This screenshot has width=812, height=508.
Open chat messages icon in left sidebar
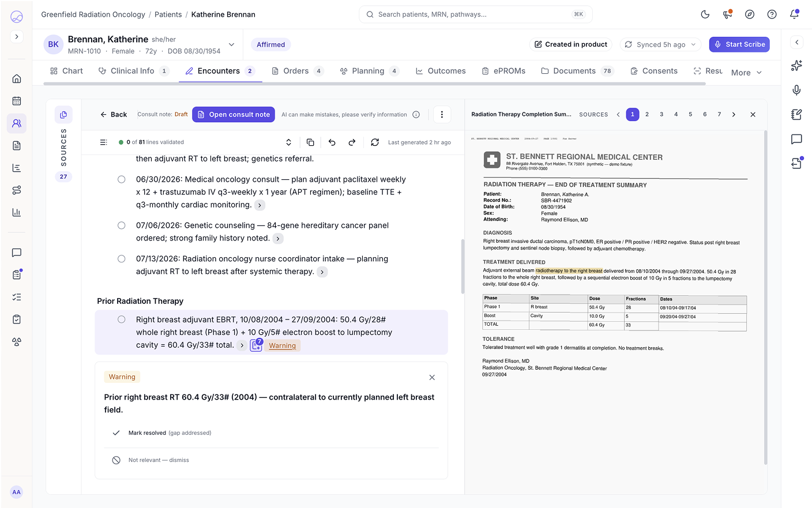pyautogui.click(x=17, y=253)
